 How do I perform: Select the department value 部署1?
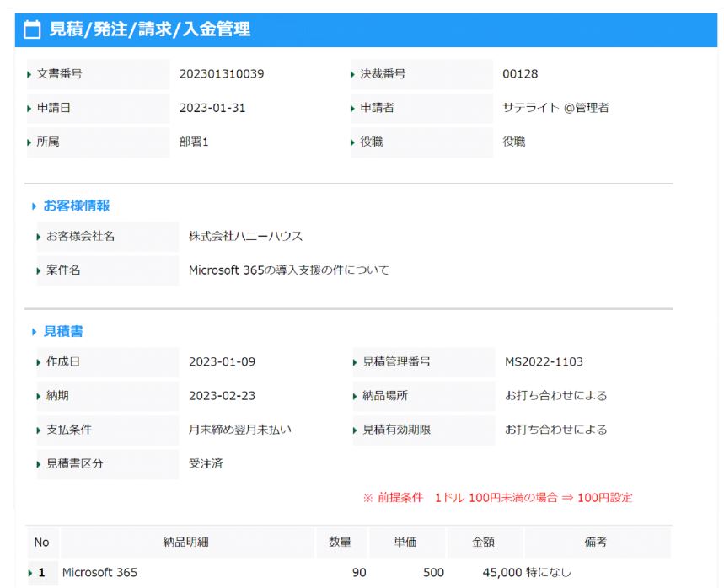(194, 142)
